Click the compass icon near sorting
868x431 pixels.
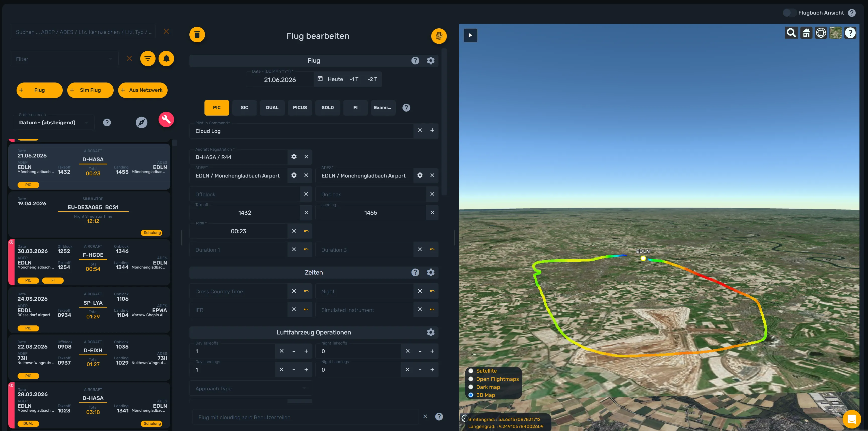141,123
